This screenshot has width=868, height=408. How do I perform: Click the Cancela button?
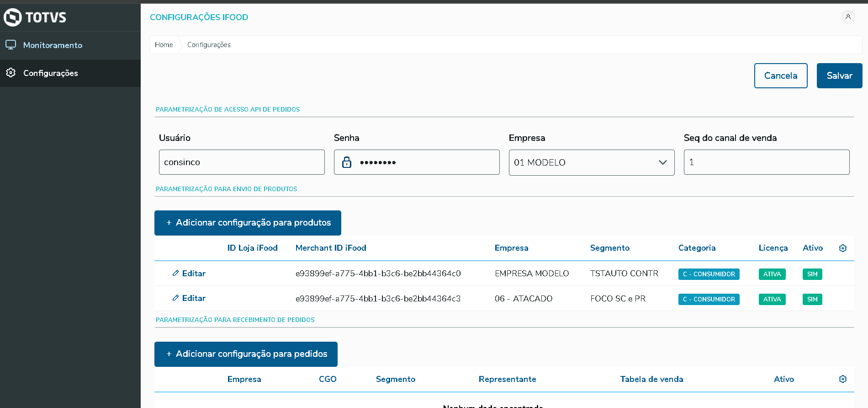coord(781,75)
